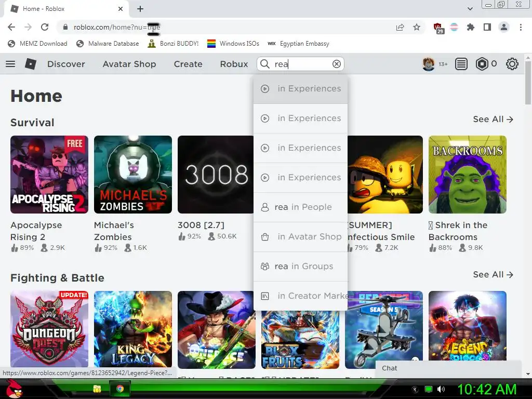Open the avatar profile picture
This screenshot has height=399, width=532.
coord(429,64)
